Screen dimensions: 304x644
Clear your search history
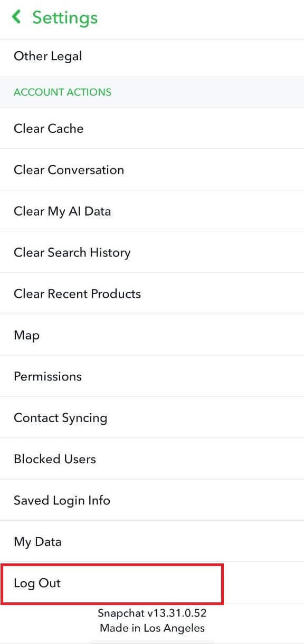point(72,252)
